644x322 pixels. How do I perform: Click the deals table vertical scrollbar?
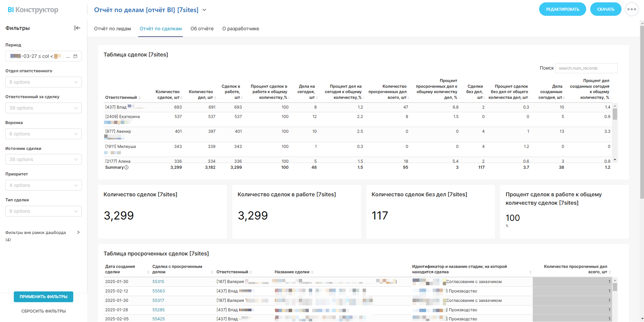coord(615,114)
